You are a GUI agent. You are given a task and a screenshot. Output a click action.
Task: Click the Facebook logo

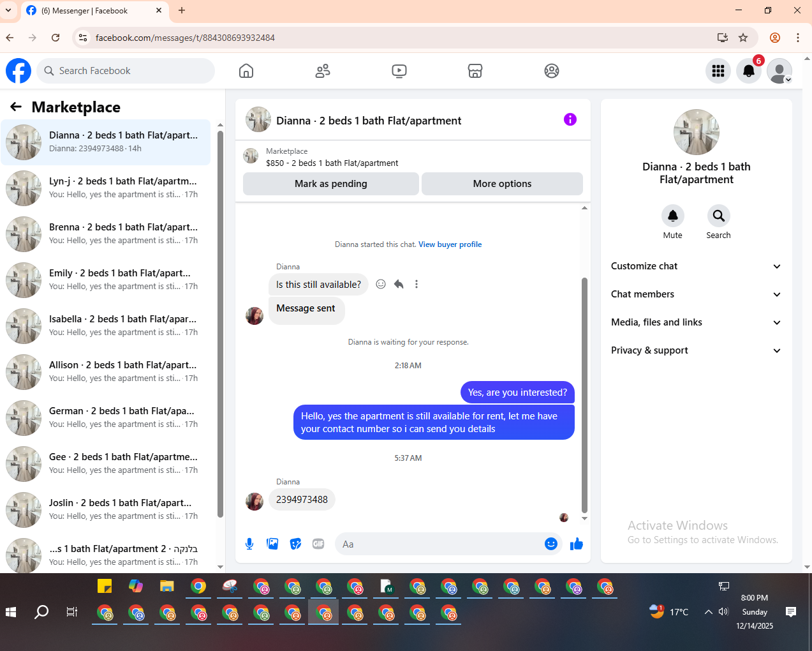[x=18, y=71]
